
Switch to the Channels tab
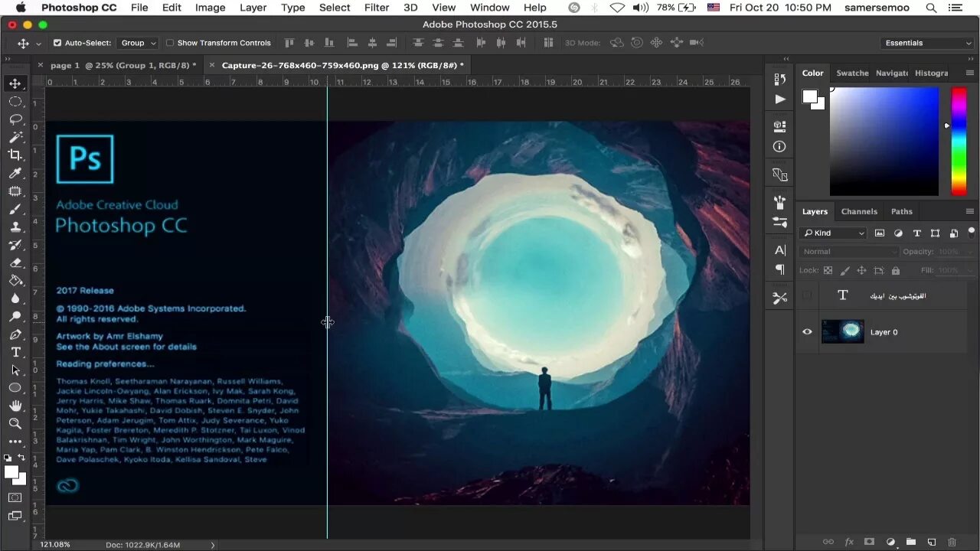pyautogui.click(x=859, y=211)
